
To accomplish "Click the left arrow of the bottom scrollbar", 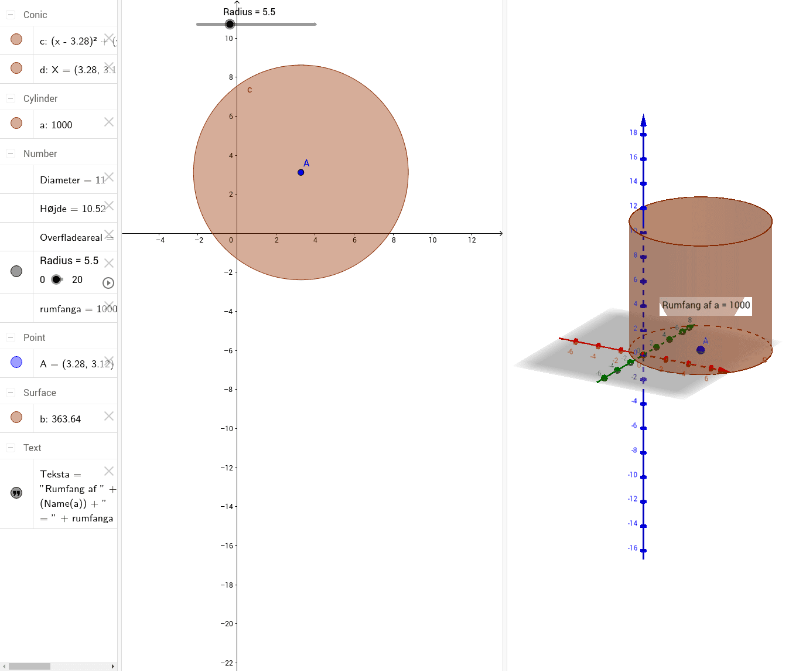I will pyautogui.click(x=5, y=666).
